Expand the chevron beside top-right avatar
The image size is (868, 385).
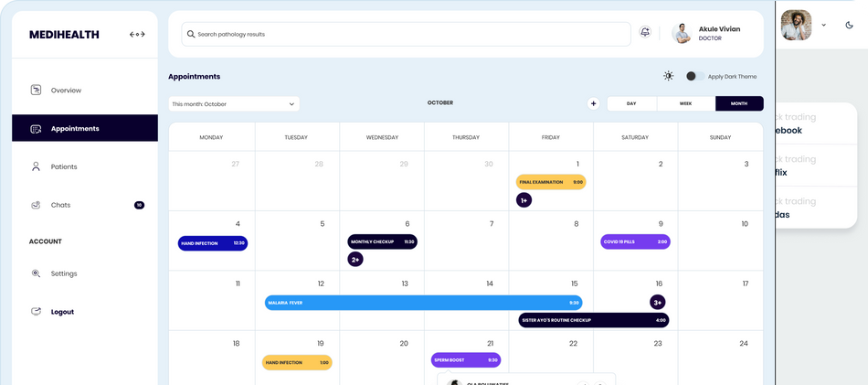coord(824,26)
